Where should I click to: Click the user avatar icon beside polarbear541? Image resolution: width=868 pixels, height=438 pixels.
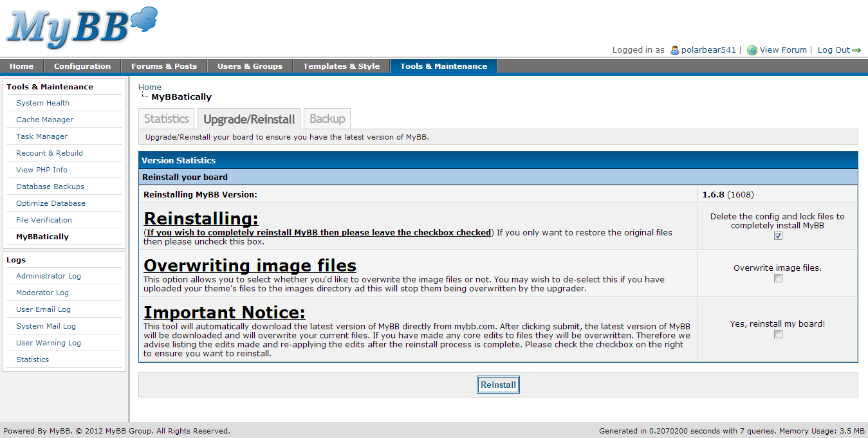tap(674, 50)
